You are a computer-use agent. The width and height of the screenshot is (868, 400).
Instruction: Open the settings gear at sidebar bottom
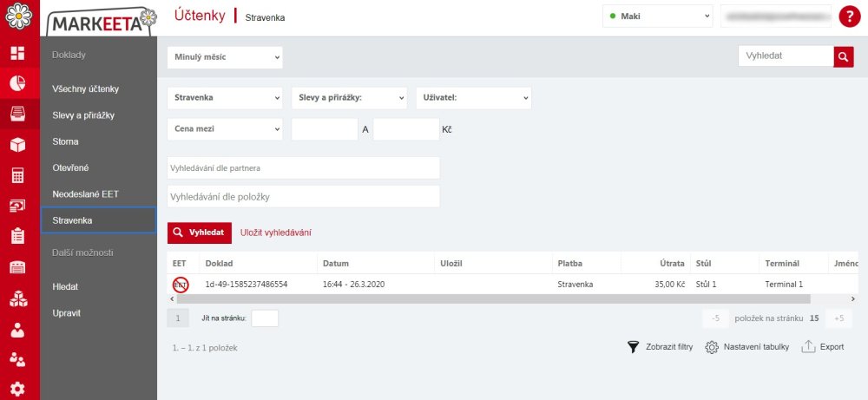[x=17, y=389]
